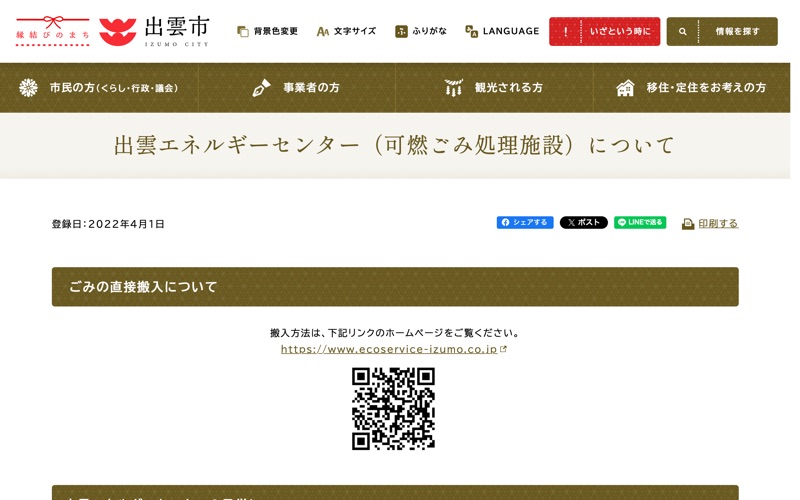The image size is (800, 500).
Task: Click the magnifying glass search icon
Action: (x=682, y=32)
